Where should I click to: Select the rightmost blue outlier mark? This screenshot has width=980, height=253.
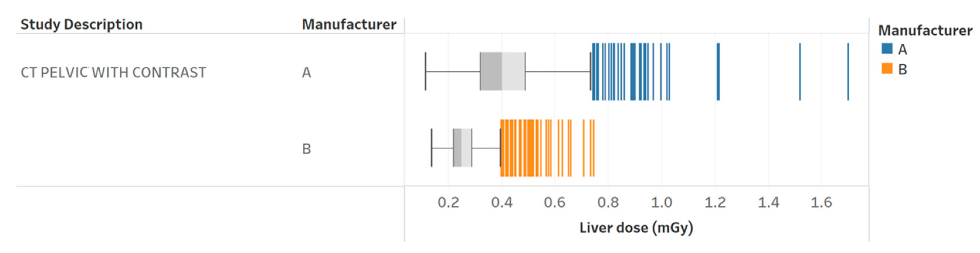click(848, 72)
